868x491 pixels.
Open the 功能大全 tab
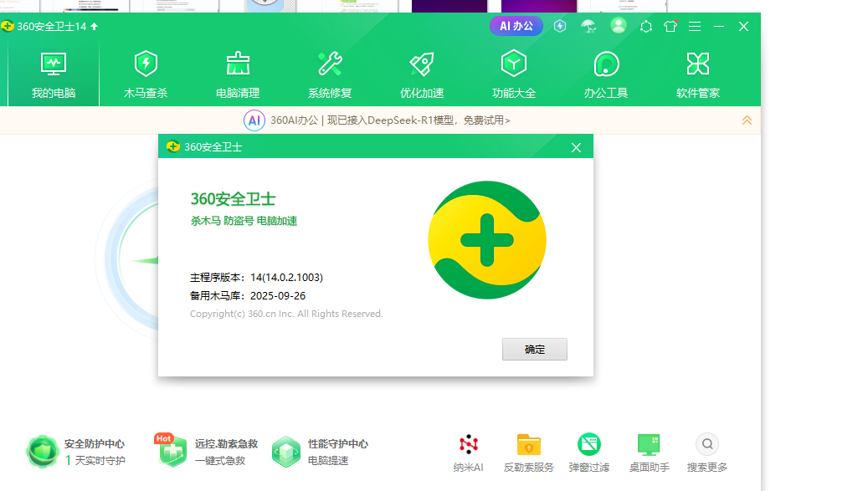point(514,74)
